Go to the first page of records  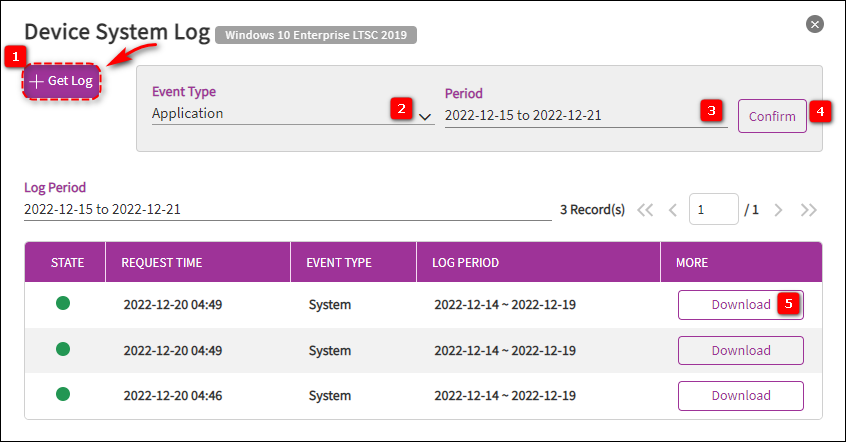(x=645, y=210)
